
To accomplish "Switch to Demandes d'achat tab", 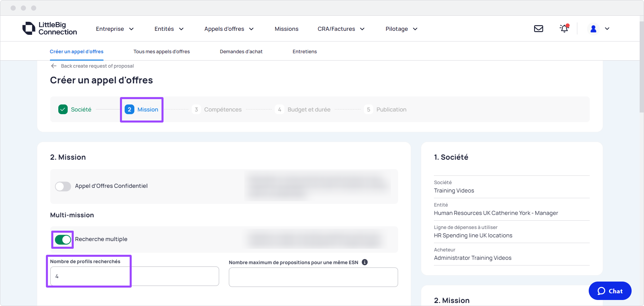I will click(241, 52).
